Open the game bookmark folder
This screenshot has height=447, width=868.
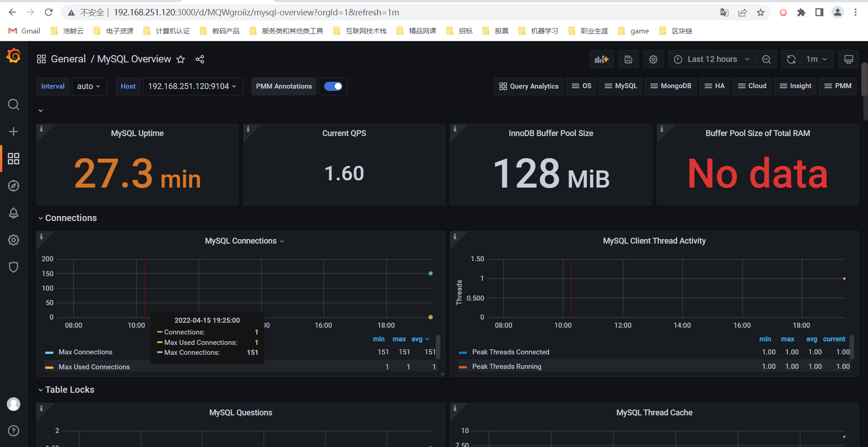click(x=633, y=31)
